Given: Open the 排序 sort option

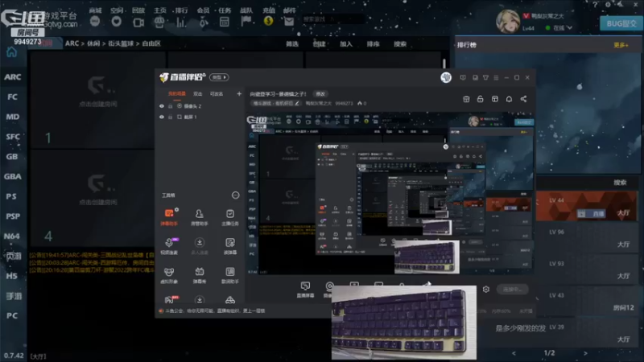Looking at the screenshot, I should point(373,44).
